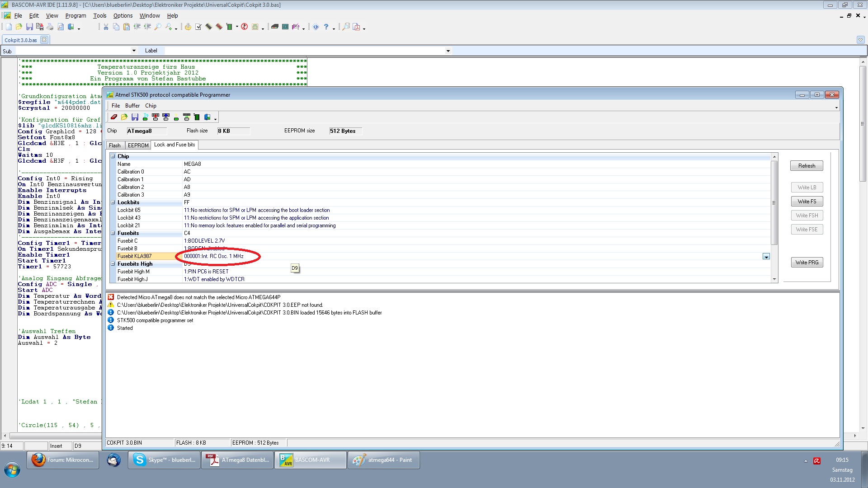The height and width of the screenshot is (488, 868).
Task: Click the green Program chip icon in main toolbar
Action: (x=229, y=27)
